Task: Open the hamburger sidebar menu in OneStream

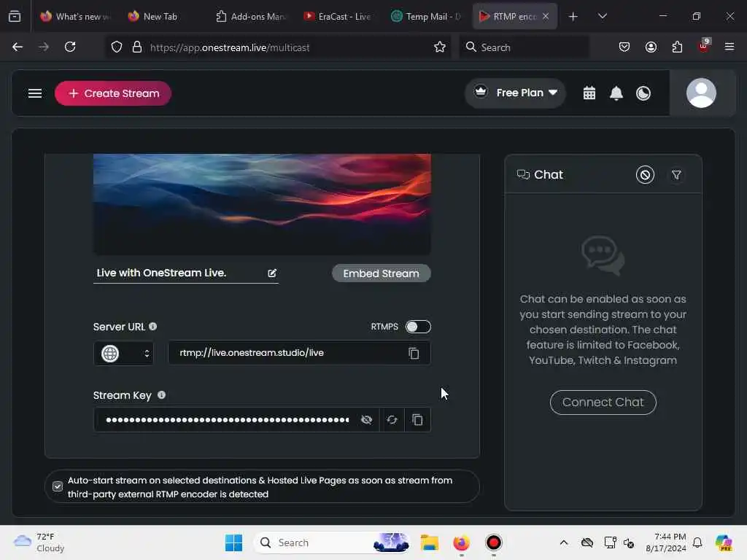Action: click(x=35, y=93)
